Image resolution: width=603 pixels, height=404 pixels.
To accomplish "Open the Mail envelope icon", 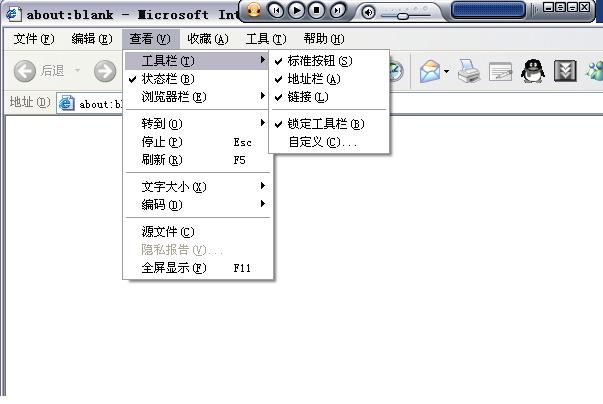I will coord(430,71).
